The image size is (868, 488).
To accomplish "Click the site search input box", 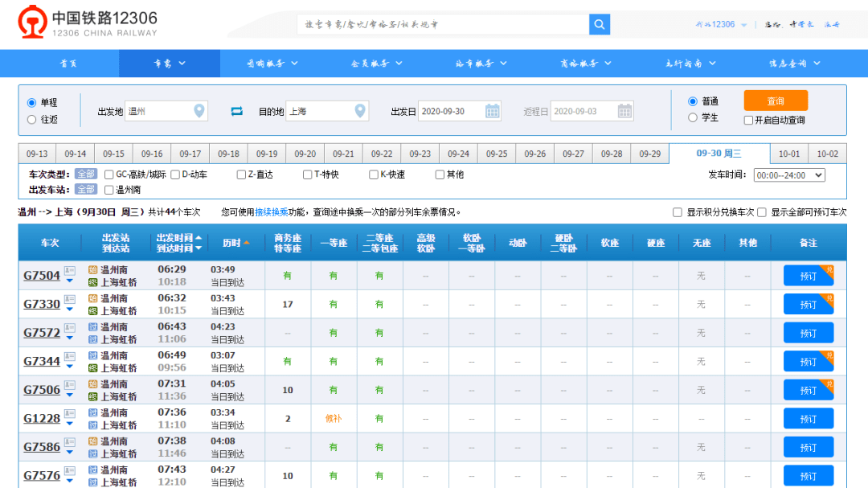I will tap(444, 24).
